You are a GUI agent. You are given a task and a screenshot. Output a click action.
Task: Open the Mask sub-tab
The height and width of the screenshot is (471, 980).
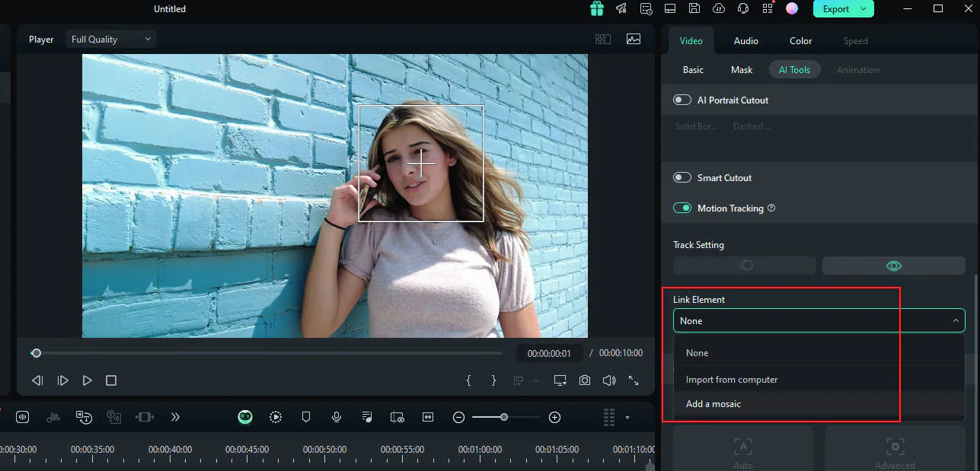pyautogui.click(x=741, y=70)
